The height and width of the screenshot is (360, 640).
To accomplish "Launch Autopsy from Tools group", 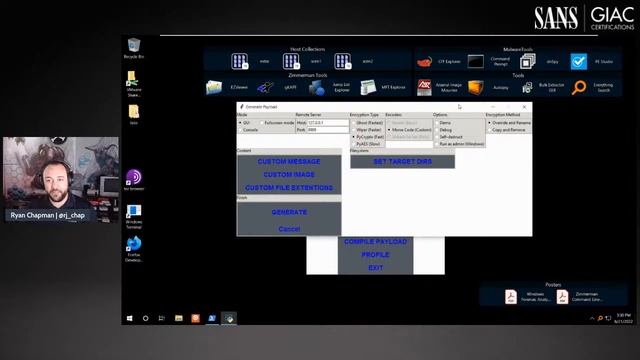I will (x=476, y=87).
